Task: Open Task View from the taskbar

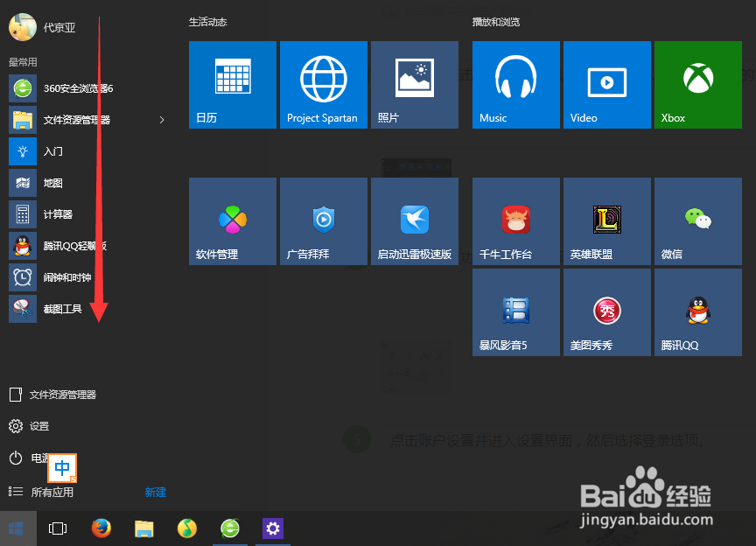Action: point(57,528)
